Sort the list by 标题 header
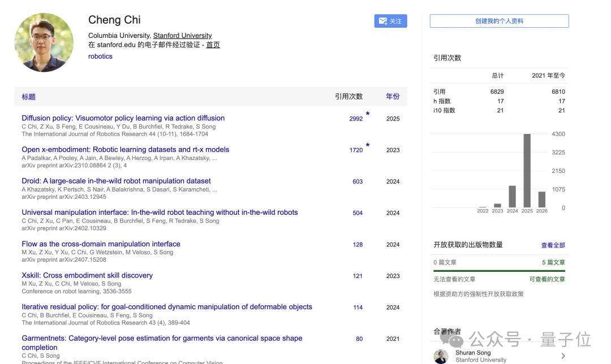This screenshot has height=364, width=611. pyautogui.click(x=28, y=97)
